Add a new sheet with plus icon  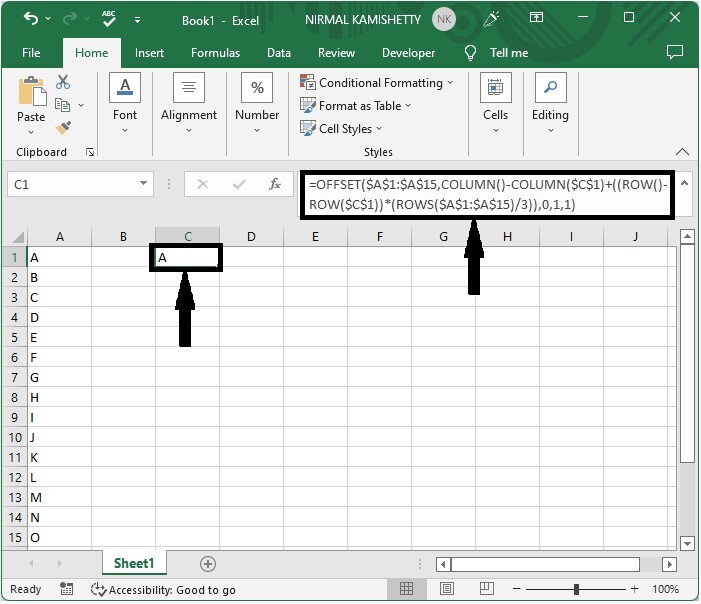tap(207, 564)
